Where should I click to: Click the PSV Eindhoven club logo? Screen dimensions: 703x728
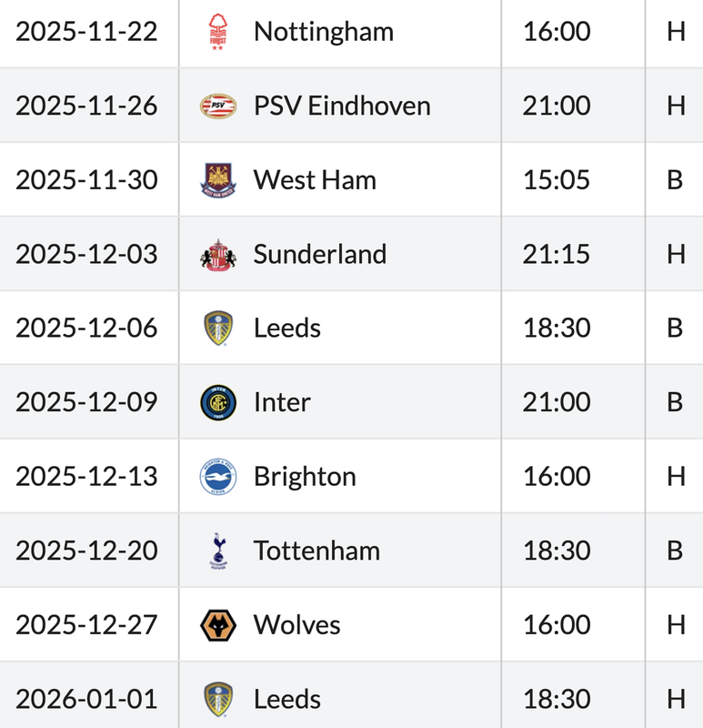point(217,106)
